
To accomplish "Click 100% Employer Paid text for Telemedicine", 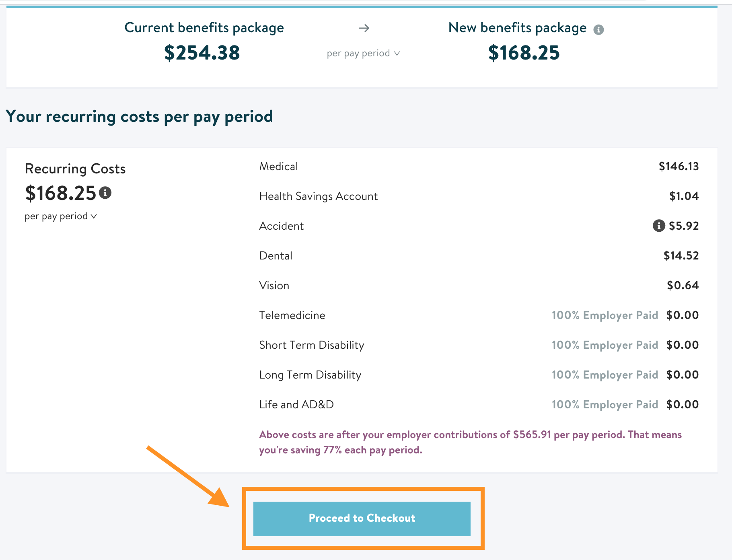I will click(605, 315).
